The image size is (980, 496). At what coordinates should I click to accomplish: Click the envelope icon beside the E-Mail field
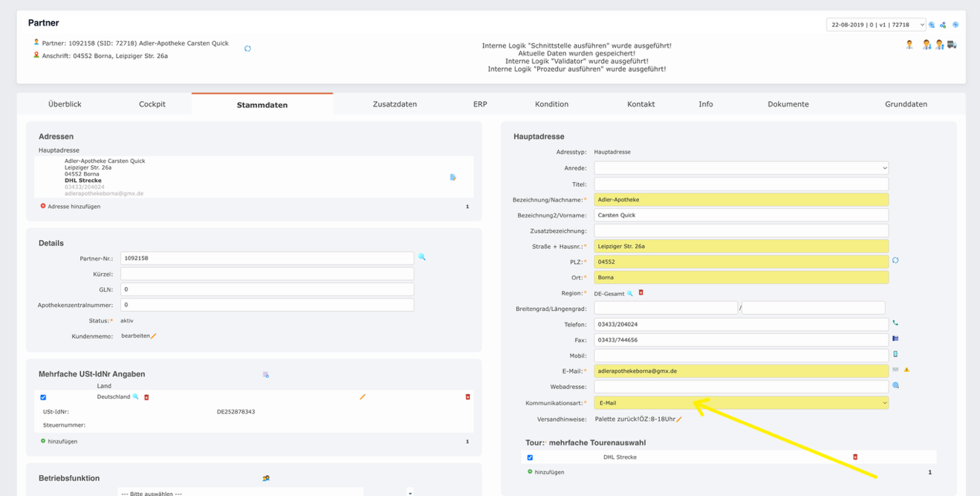[x=894, y=369]
